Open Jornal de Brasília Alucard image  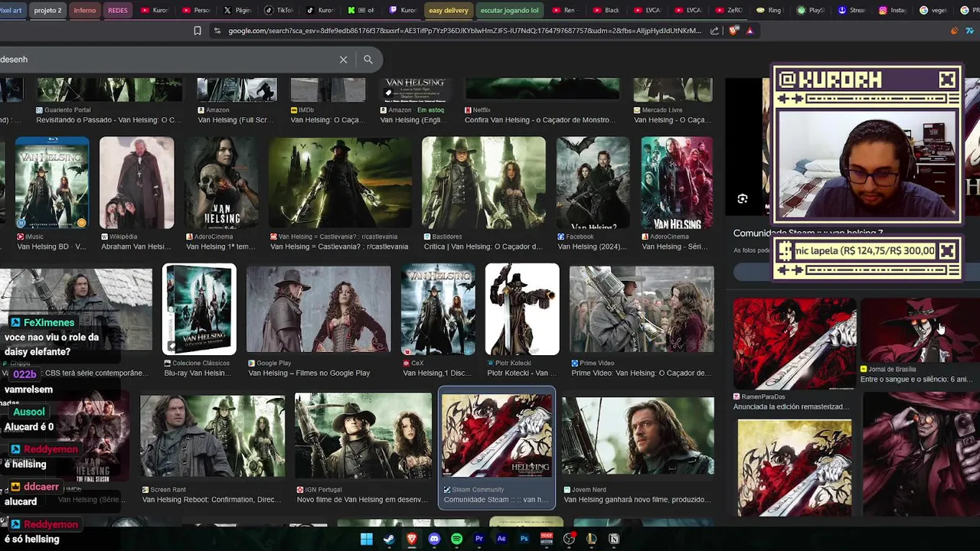920,330
